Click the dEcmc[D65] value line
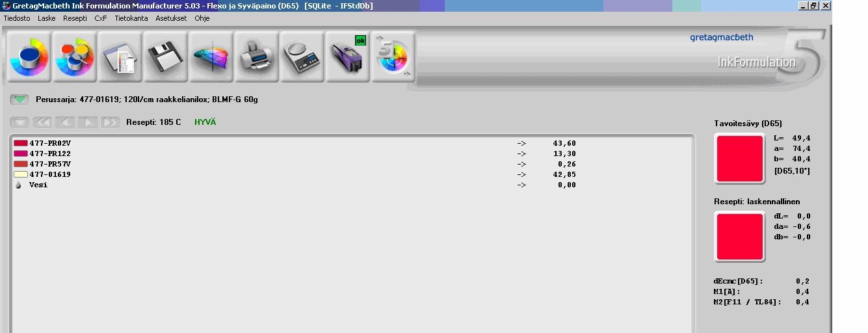This screenshot has width=868, height=333. (761, 281)
